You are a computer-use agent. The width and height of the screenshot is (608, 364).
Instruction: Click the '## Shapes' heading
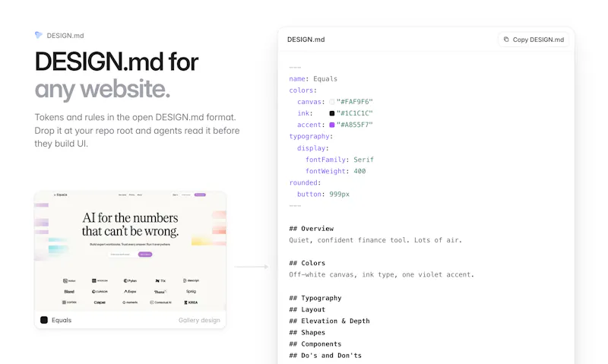point(307,333)
